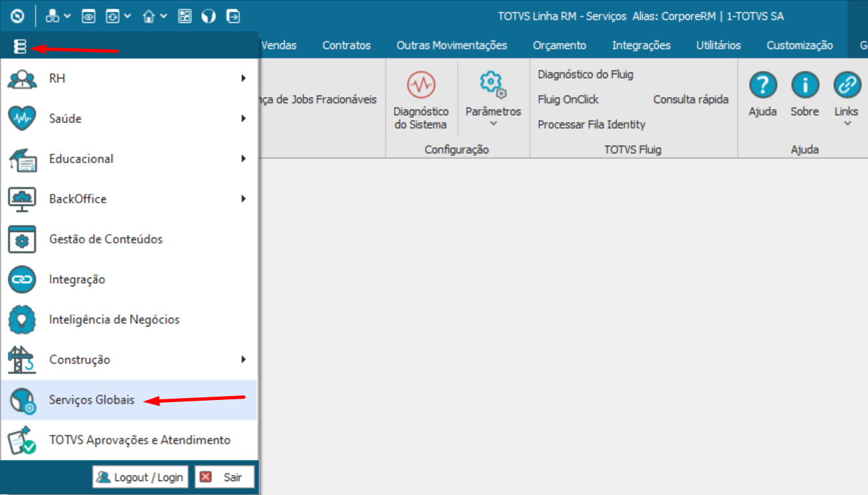Click the Inteligência de Negócios bulb icon
The height and width of the screenshot is (495, 868).
pyautogui.click(x=22, y=320)
